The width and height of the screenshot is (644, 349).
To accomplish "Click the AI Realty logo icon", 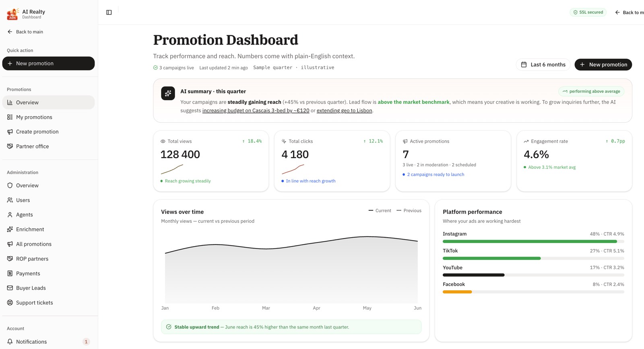I will pyautogui.click(x=13, y=14).
